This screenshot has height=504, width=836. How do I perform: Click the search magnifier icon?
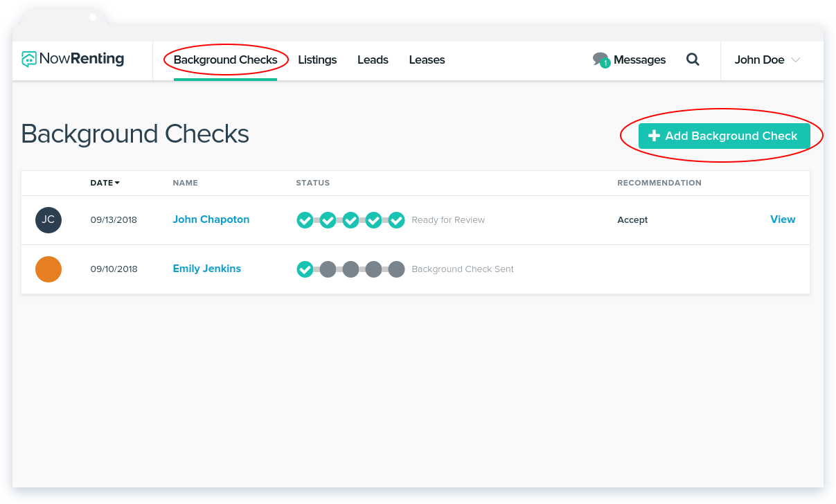(x=693, y=60)
